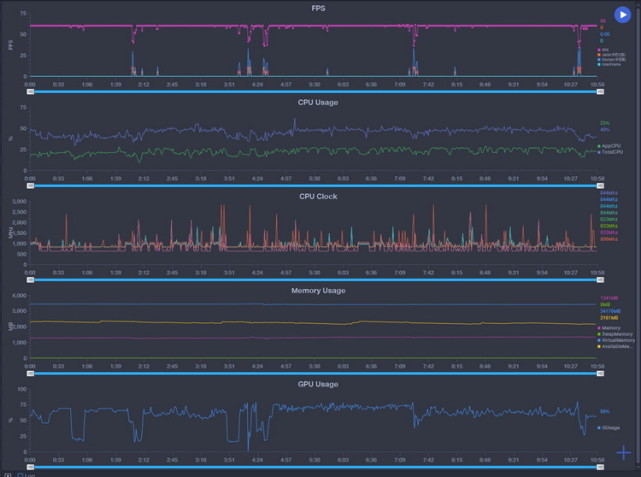Toggle the AppCPU series in legend
Image resolution: width=641 pixels, height=477 pixels.
(609, 146)
